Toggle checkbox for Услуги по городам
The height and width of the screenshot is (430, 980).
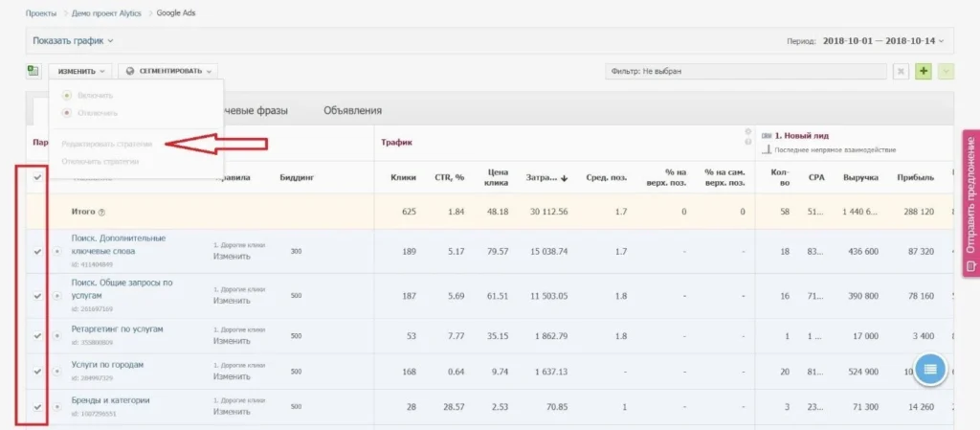coord(37,372)
